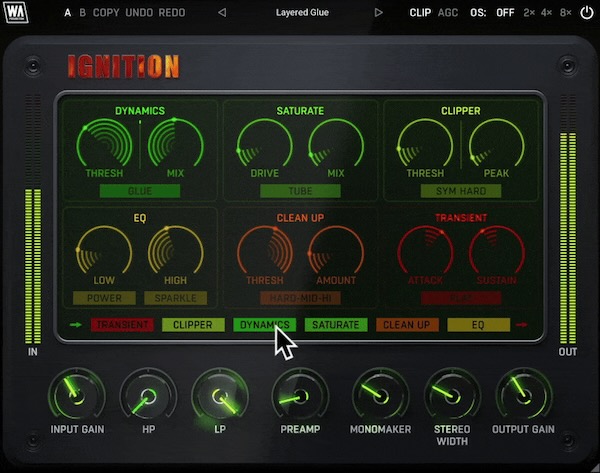Click the Clipper PEAK knob
600x473 pixels.
point(496,145)
